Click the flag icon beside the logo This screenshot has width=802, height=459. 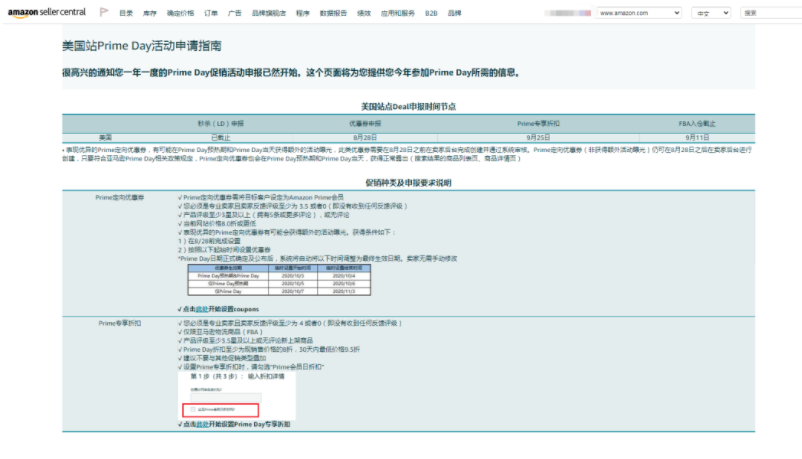click(104, 12)
